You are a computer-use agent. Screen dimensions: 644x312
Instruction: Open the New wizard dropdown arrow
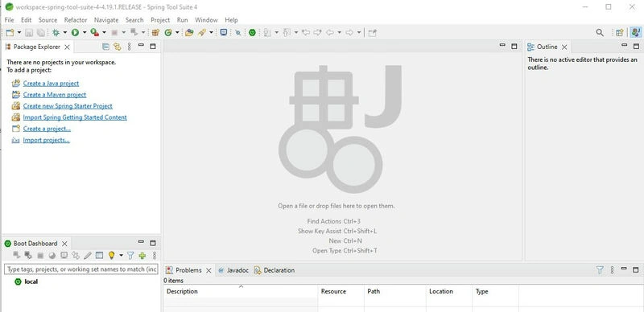coord(19,32)
